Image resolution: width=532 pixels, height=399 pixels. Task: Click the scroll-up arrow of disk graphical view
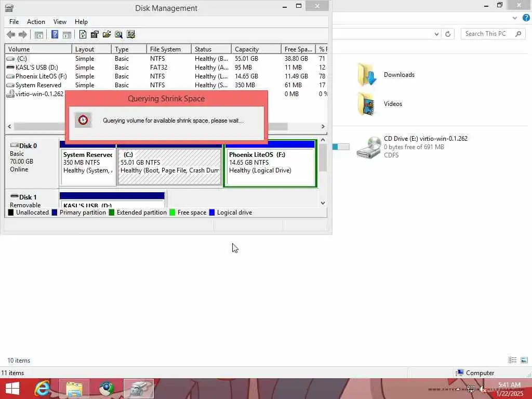pyautogui.click(x=323, y=140)
